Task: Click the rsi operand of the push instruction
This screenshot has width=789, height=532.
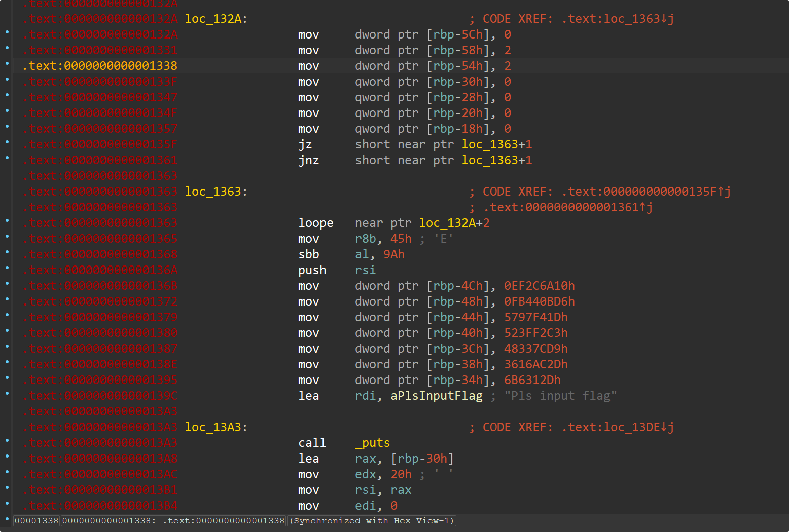Action: click(x=366, y=270)
